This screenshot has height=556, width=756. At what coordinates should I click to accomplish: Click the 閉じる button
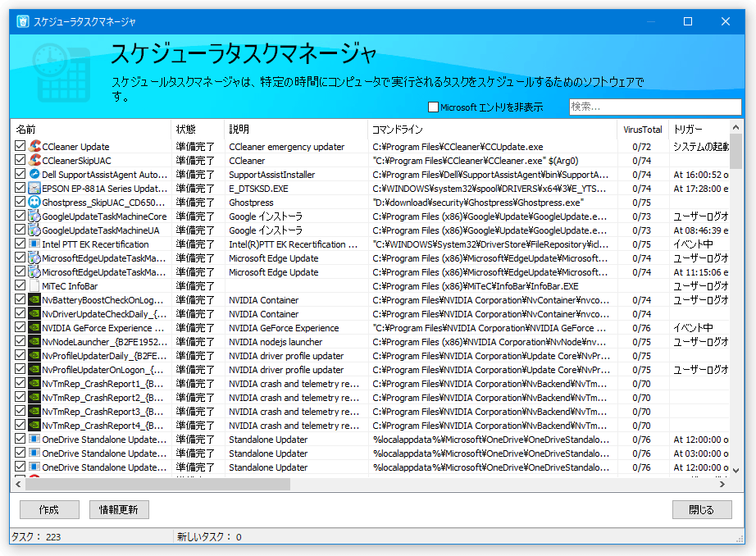coord(702,510)
